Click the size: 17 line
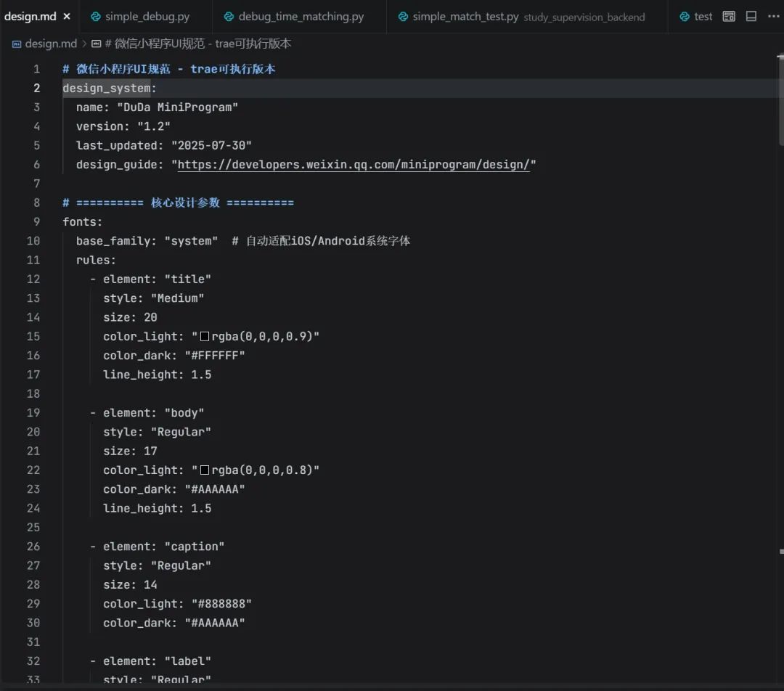The height and width of the screenshot is (691, 784). click(130, 451)
